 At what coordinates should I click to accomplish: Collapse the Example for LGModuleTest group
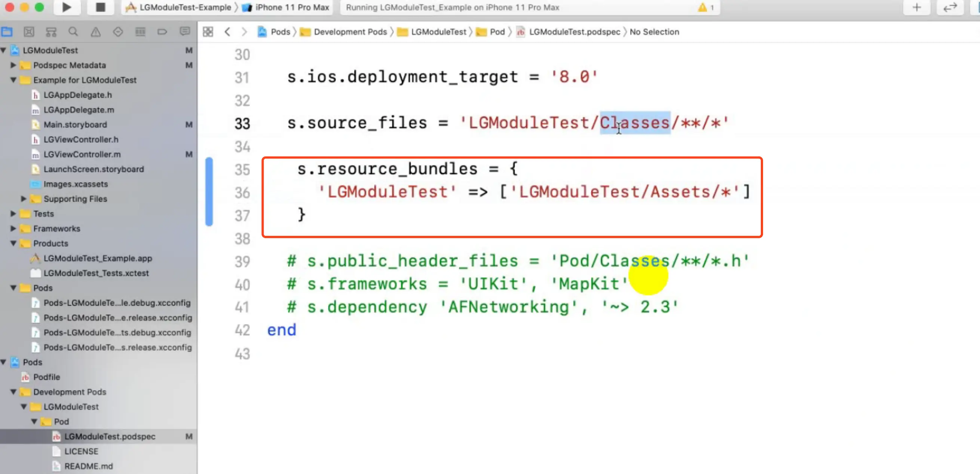coord(13,80)
